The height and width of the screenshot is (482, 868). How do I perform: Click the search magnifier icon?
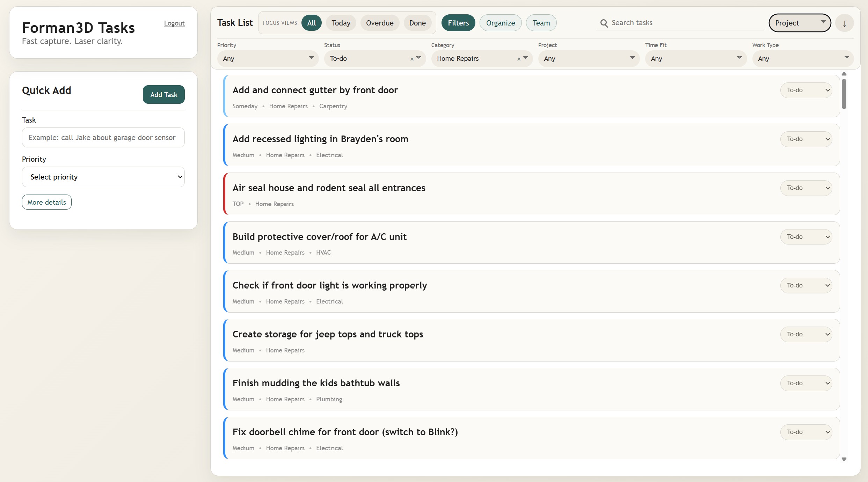(x=604, y=23)
